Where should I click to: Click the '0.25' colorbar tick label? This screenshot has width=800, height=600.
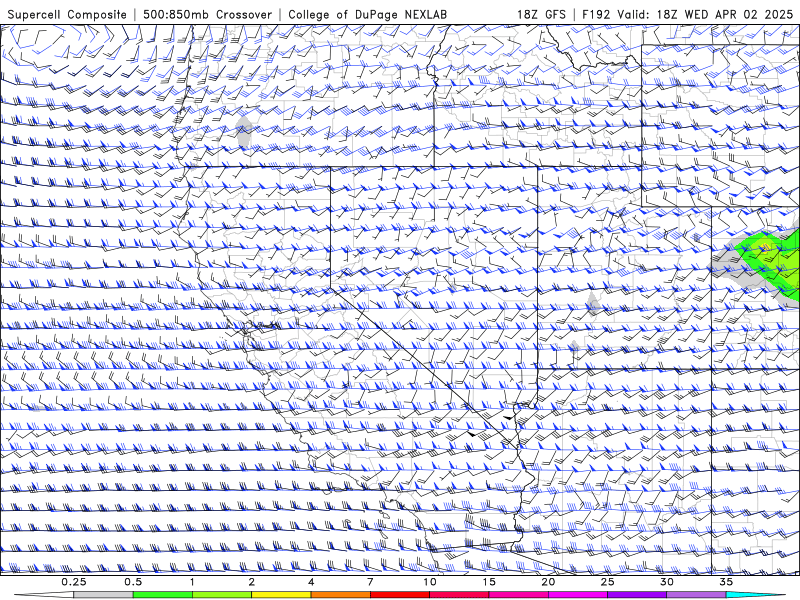click(x=74, y=582)
